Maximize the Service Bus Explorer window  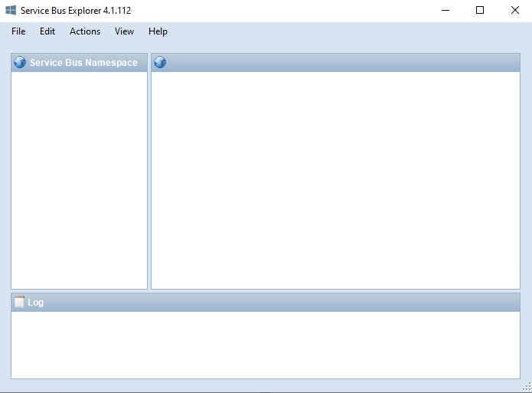pyautogui.click(x=480, y=11)
